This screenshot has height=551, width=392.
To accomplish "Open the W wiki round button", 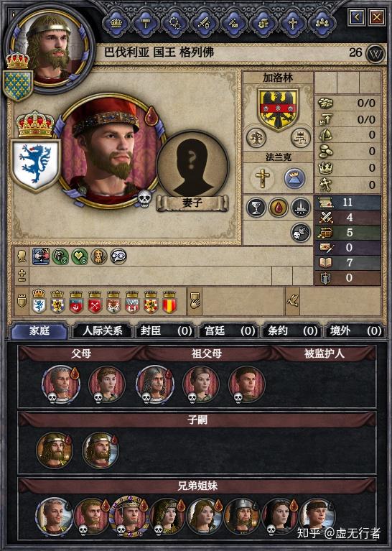I will 375,54.
